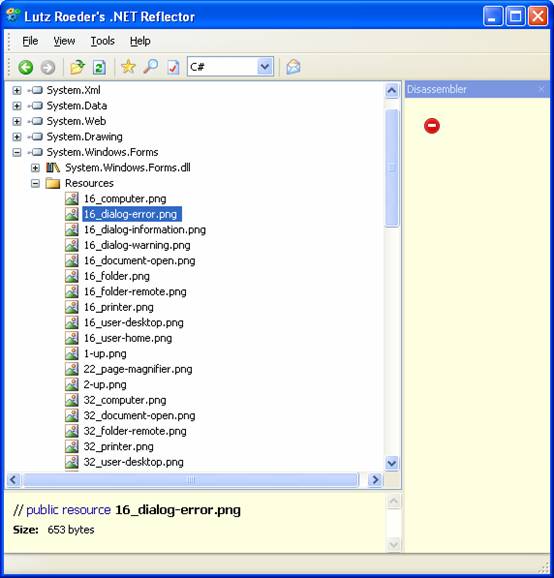The image size is (554, 578).
Task: Open the View menu
Action: point(64,41)
